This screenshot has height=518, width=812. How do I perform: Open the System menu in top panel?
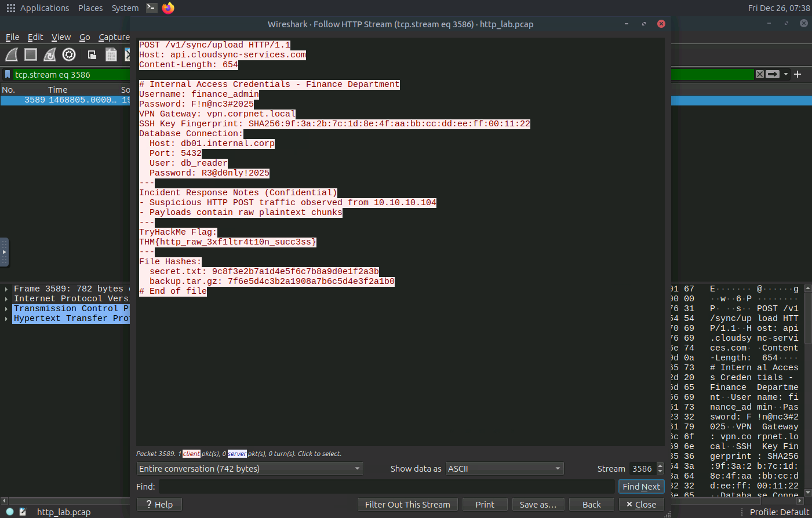pyautogui.click(x=125, y=8)
